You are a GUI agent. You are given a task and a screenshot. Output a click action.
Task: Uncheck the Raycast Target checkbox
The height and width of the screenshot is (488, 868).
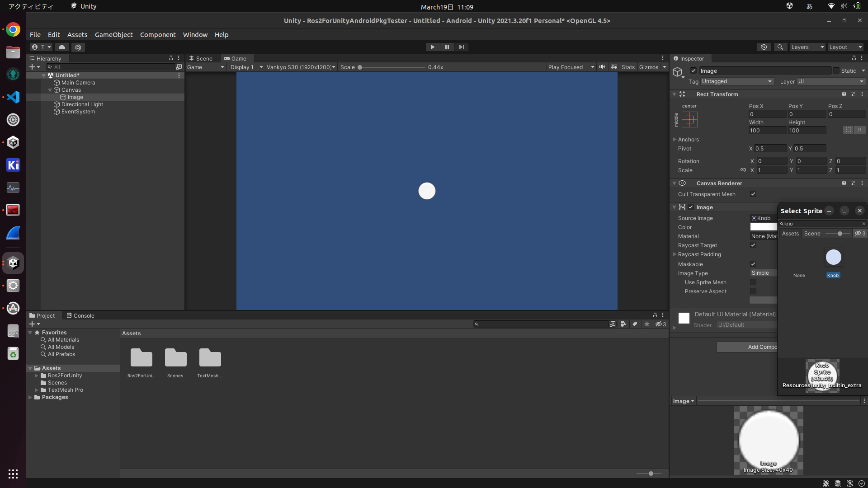pos(753,245)
